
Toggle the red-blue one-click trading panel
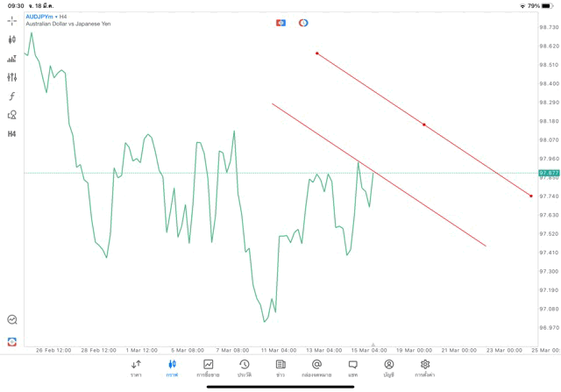coord(280,22)
